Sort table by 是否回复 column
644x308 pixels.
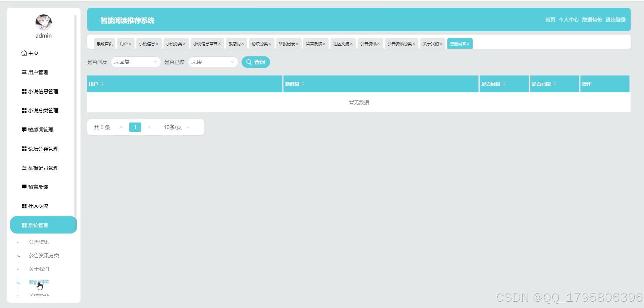(504, 84)
